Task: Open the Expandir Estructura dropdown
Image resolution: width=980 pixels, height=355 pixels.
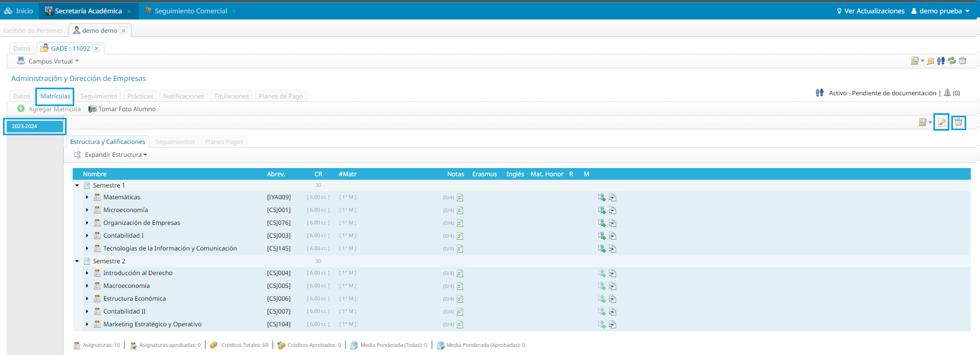Action: (116, 155)
